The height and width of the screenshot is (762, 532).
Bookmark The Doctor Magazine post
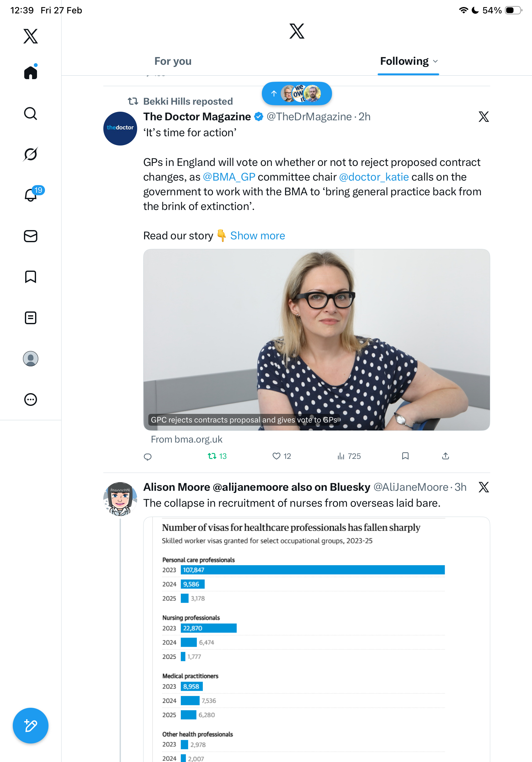click(405, 456)
